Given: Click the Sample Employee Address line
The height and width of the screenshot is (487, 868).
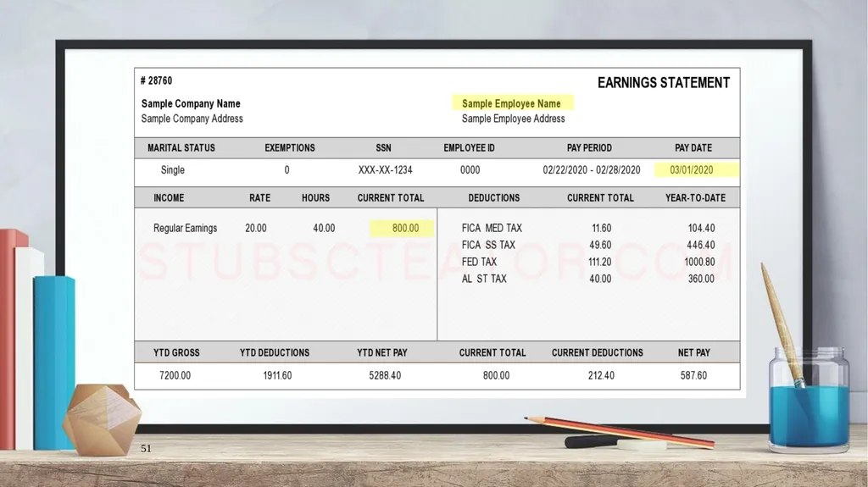Looking at the screenshot, I should coord(513,119).
